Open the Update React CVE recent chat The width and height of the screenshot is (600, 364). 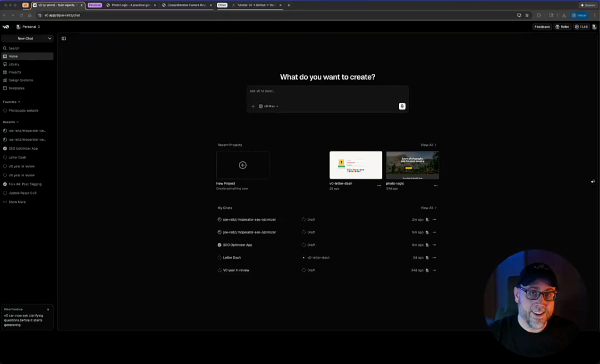[27, 193]
